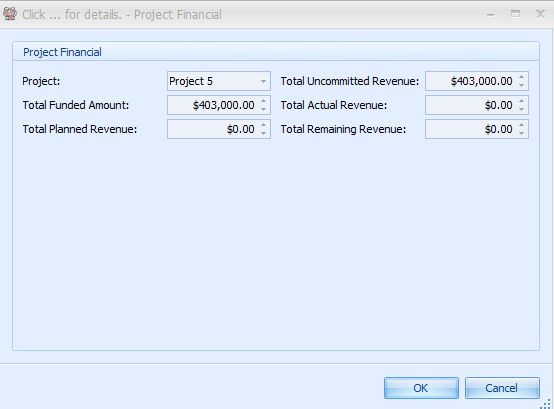This screenshot has width=554, height=409.
Task: Close the Project Financial window
Action: 540,14
